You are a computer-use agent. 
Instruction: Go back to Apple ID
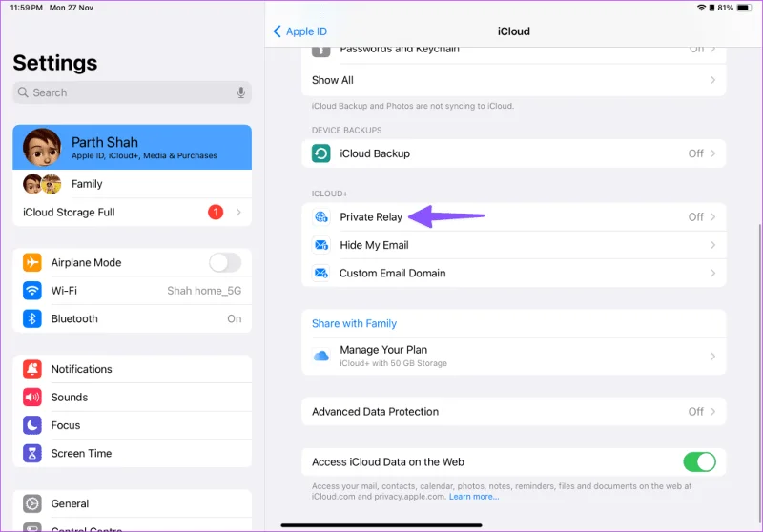[300, 31]
